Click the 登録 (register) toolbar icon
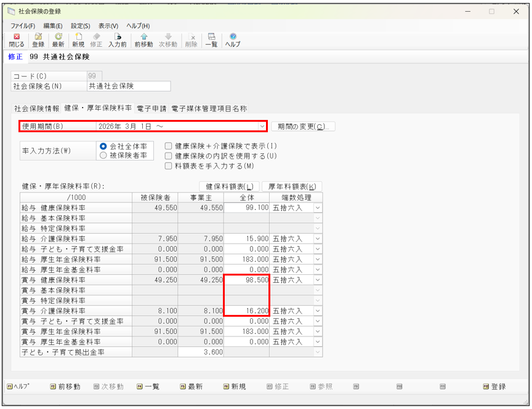The height and width of the screenshot is (409, 532). [38, 40]
